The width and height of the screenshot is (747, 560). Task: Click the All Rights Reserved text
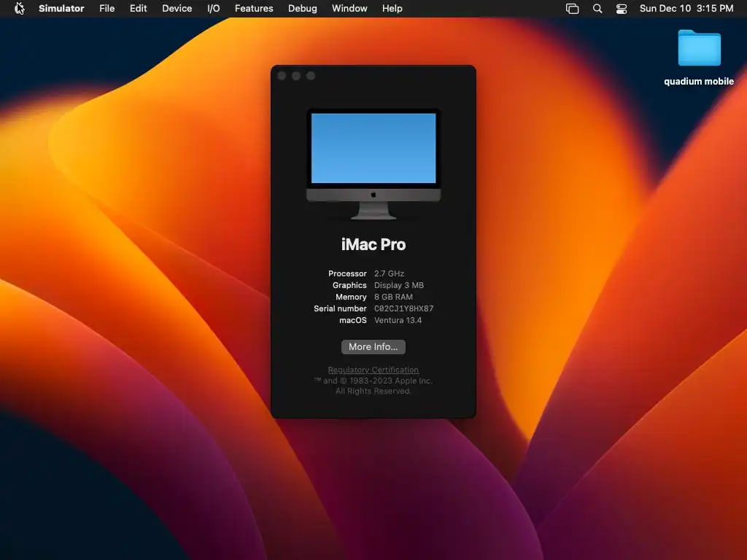pos(373,391)
